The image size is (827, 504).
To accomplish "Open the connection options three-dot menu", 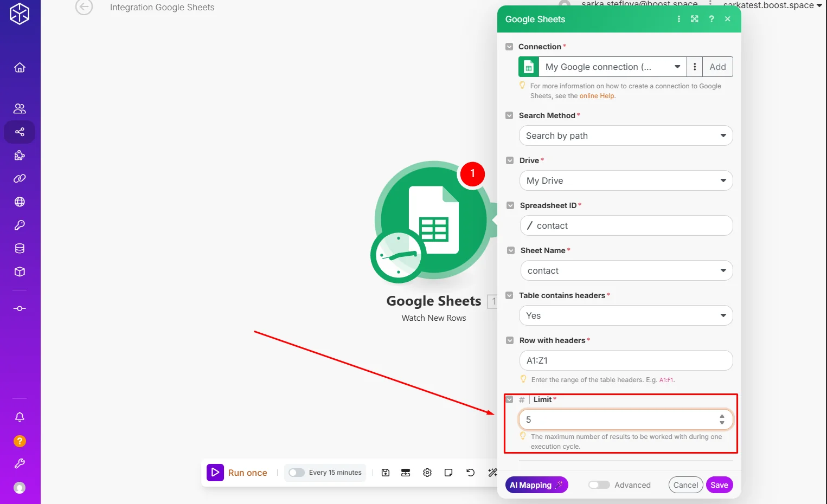I will coord(695,67).
